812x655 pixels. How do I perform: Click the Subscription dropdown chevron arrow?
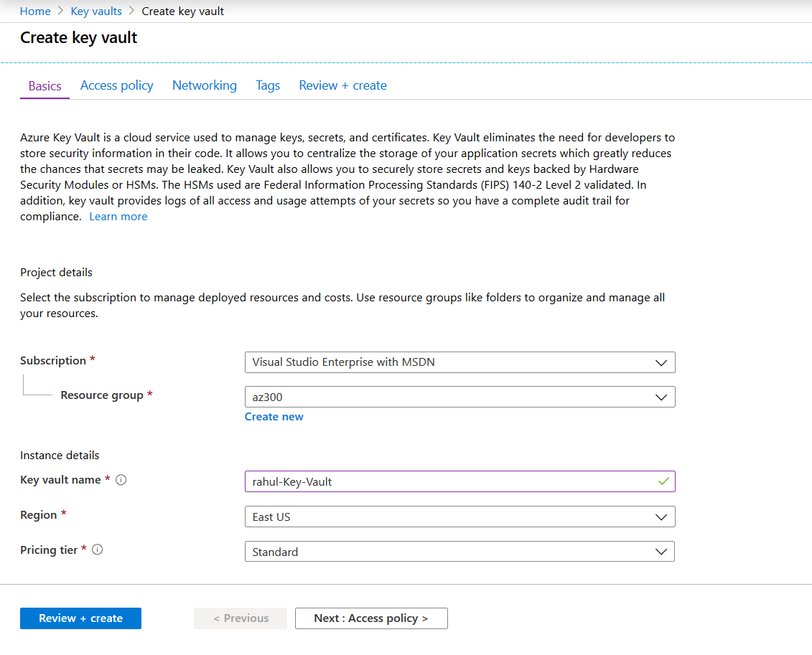[661, 363]
